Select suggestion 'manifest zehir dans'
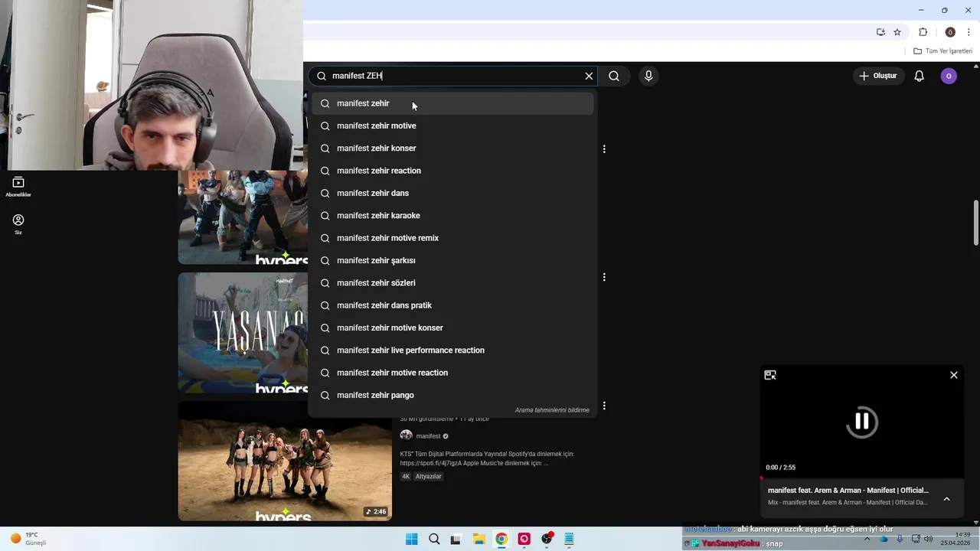This screenshot has width=980, height=551. point(452,193)
